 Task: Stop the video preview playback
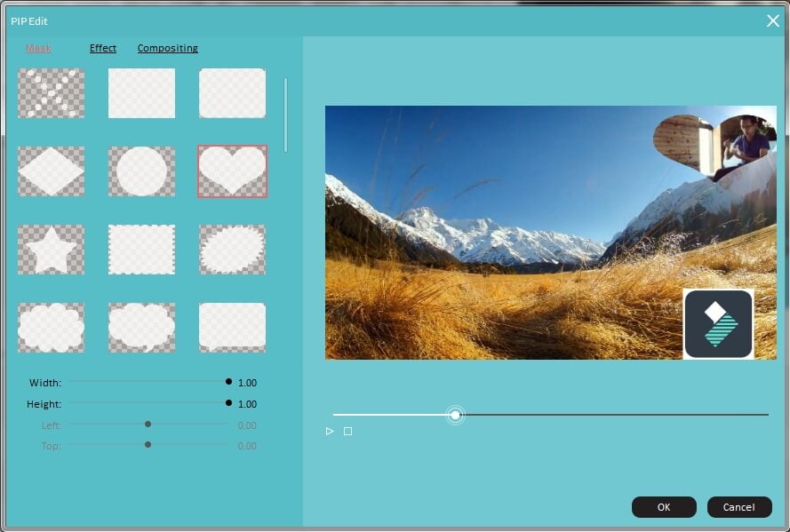tap(347, 431)
